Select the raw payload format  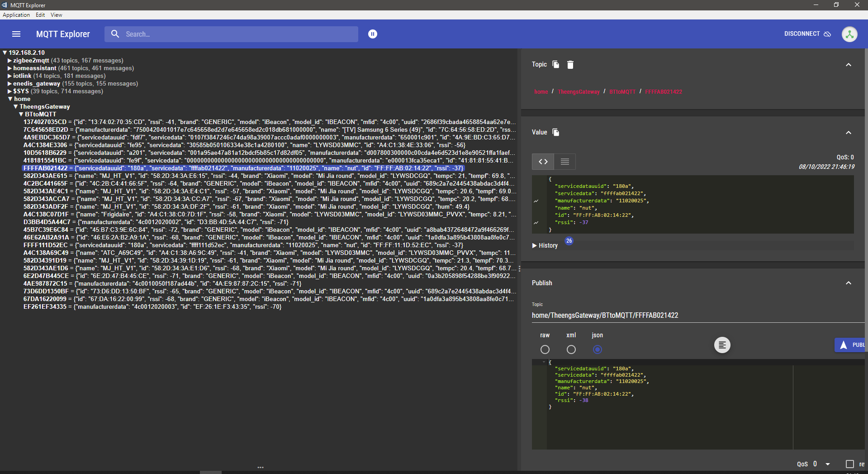tap(545, 350)
